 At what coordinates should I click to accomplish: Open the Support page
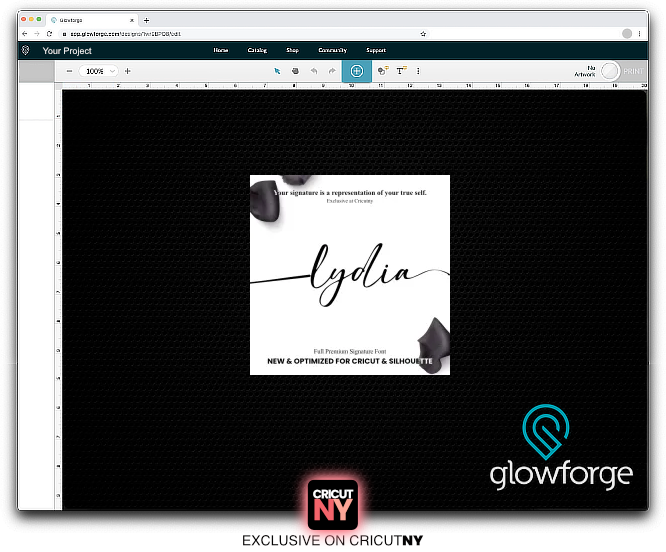tap(376, 50)
